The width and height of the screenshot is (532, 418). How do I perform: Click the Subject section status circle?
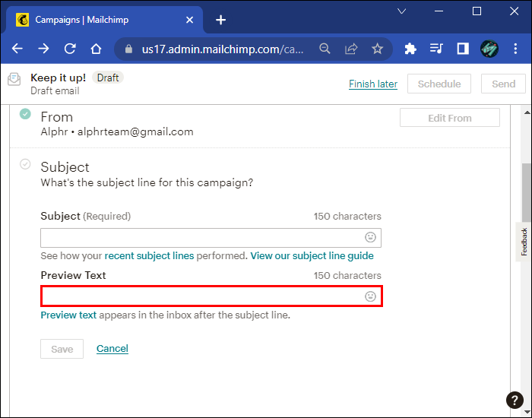click(x=25, y=164)
